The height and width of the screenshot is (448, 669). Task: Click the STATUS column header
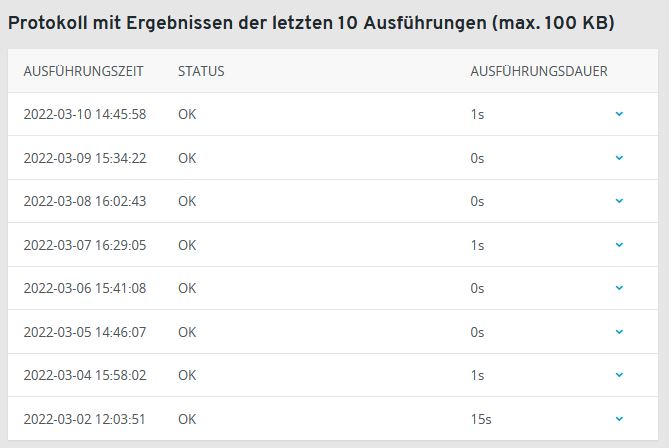(201, 72)
